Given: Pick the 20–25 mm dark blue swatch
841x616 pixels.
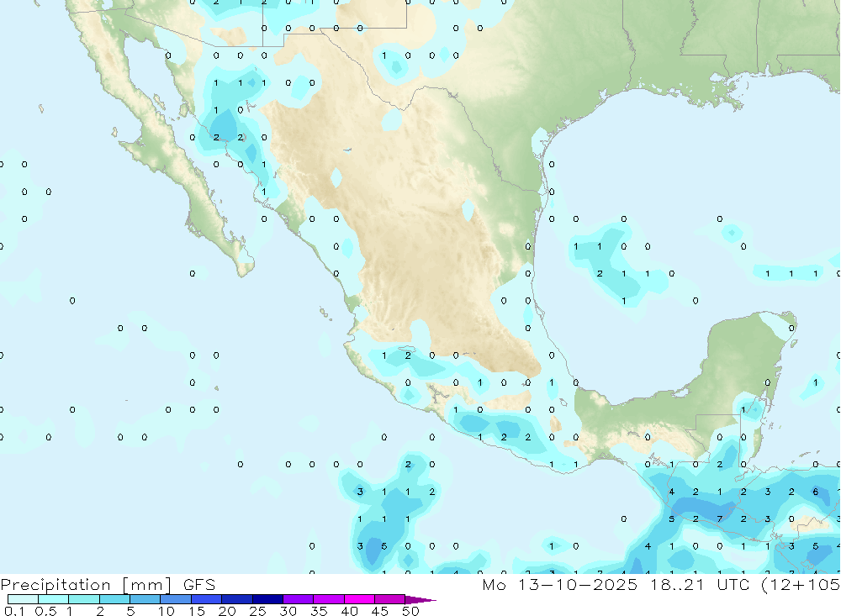Looking at the screenshot, I should (237, 599).
